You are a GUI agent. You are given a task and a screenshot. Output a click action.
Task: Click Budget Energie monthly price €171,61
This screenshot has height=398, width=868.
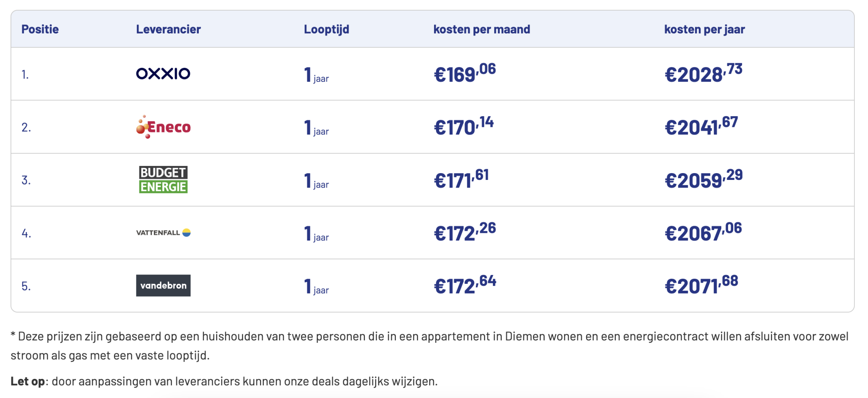[462, 179]
